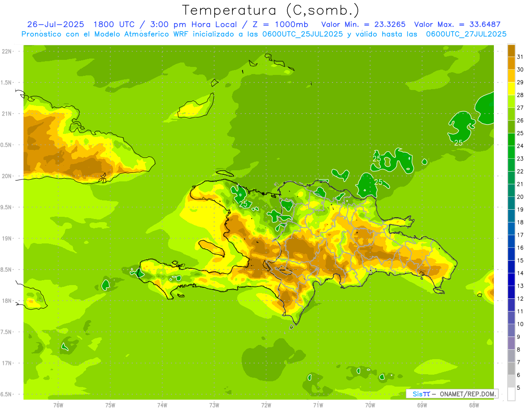This screenshot has height=411, width=532.
Task: Click the 'SisTT' logo text
Action: pos(421,394)
